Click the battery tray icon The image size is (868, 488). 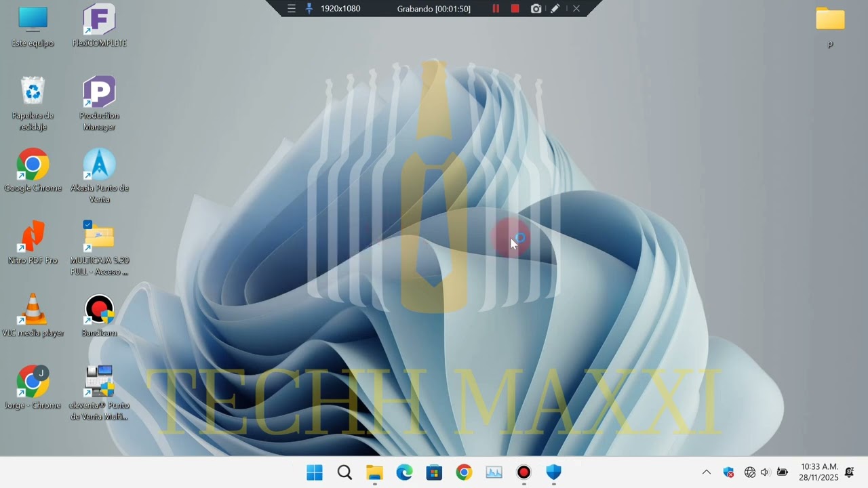click(x=782, y=472)
